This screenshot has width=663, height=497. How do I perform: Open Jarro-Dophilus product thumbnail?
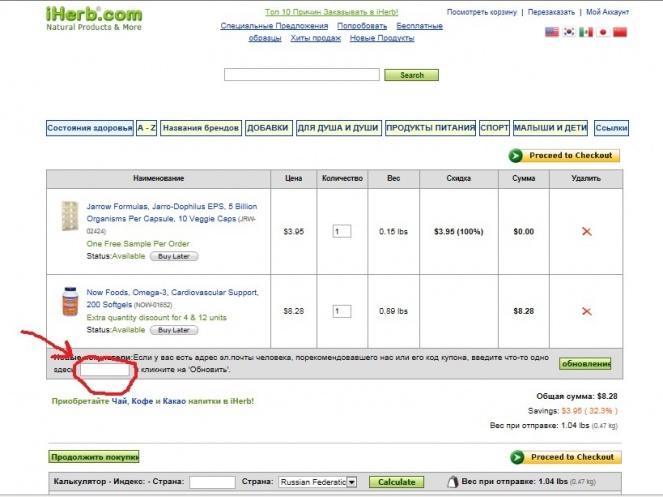tap(70, 216)
